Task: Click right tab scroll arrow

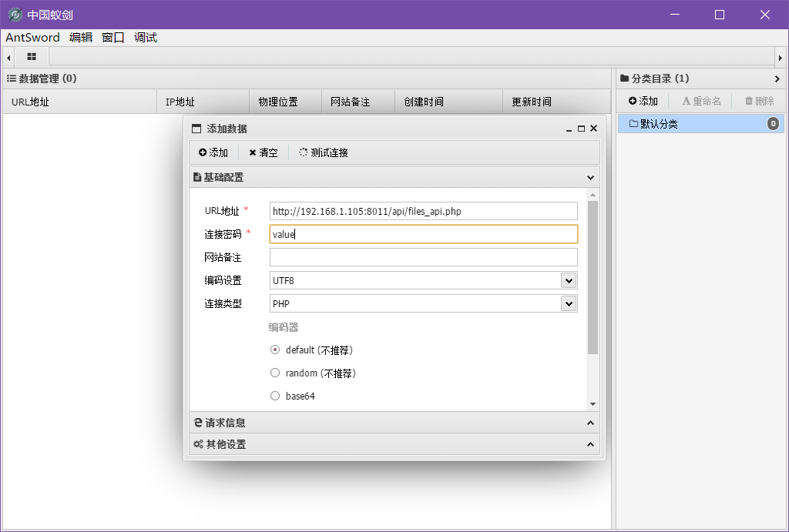Action: (780, 57)
